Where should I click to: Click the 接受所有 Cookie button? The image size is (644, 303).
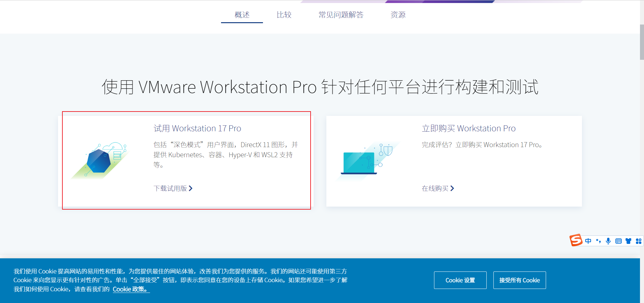coord(520,280)
